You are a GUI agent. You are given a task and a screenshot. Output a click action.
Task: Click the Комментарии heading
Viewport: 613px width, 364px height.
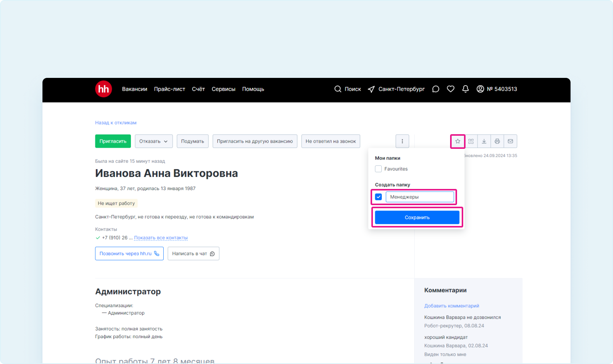pos(445,290)
